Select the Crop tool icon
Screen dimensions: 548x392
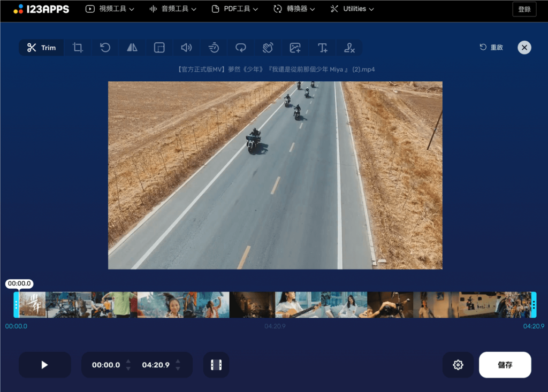pyautogui.click(x=78, y=48)
